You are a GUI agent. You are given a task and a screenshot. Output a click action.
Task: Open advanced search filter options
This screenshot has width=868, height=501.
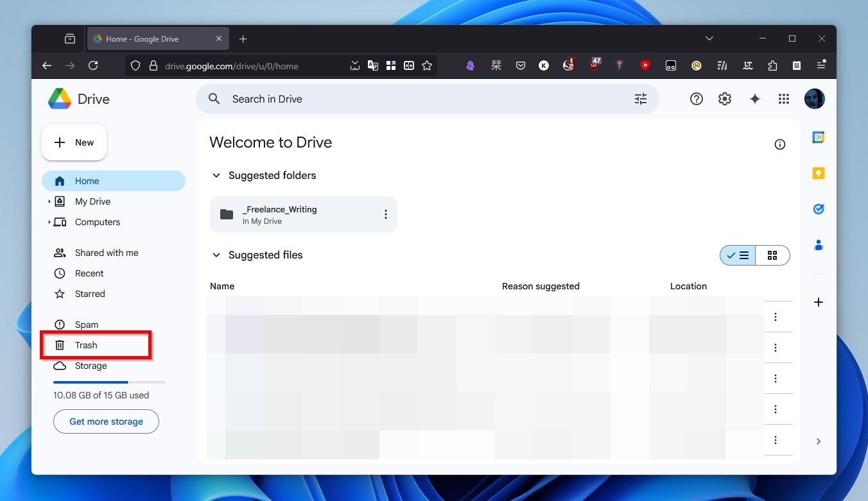coord(641,99)
